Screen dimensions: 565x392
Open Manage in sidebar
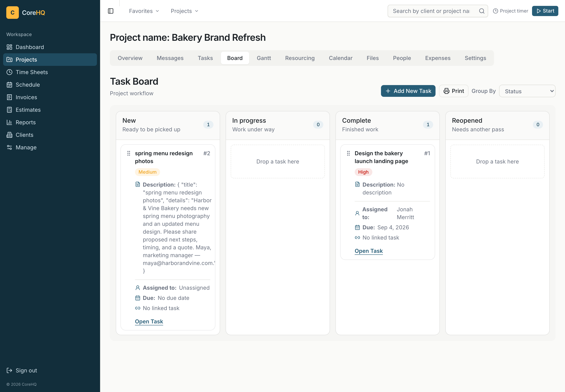[50, 147]
